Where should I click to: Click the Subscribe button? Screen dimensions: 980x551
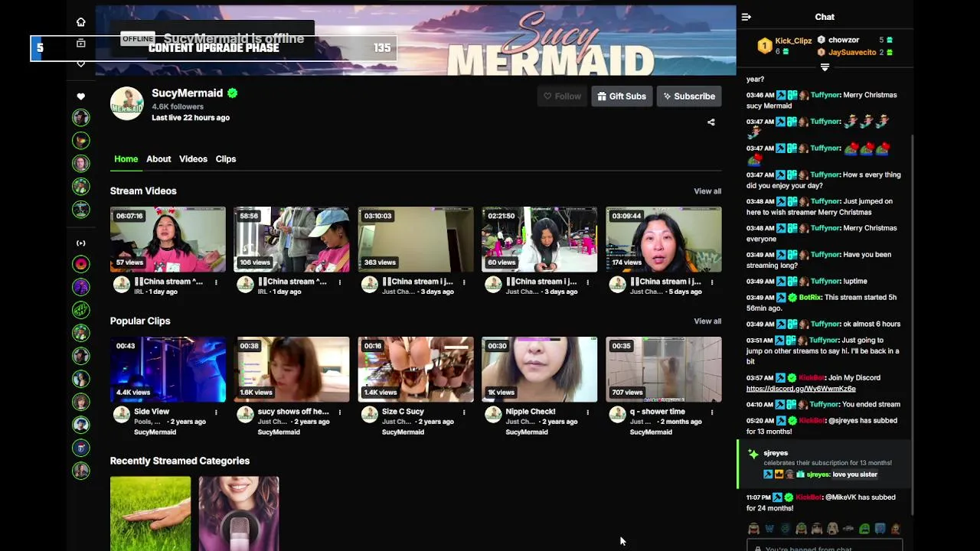point(689,96)
